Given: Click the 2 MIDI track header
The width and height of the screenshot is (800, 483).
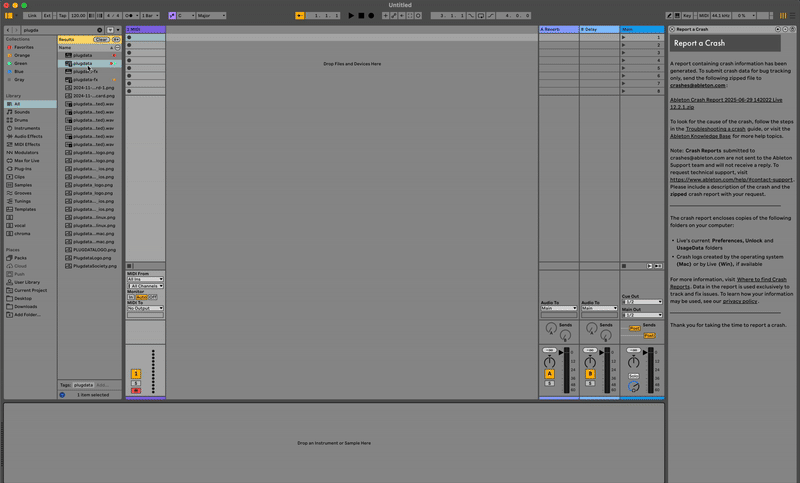Looking at the screenshot, I should 145,30.
